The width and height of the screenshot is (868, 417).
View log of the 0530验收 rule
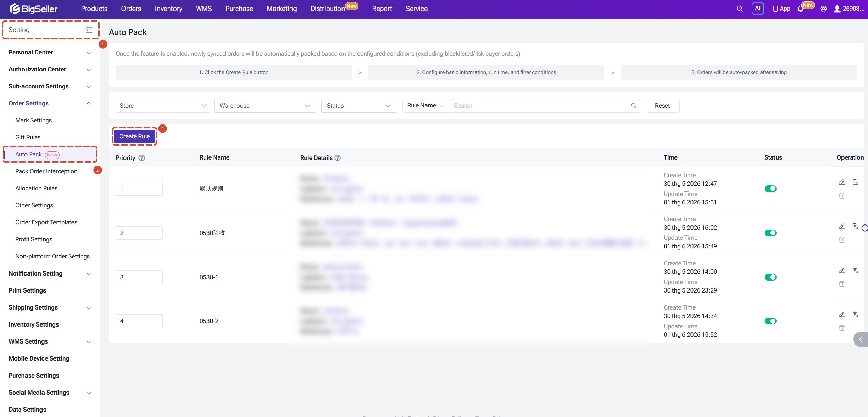(x=855, y=227)
